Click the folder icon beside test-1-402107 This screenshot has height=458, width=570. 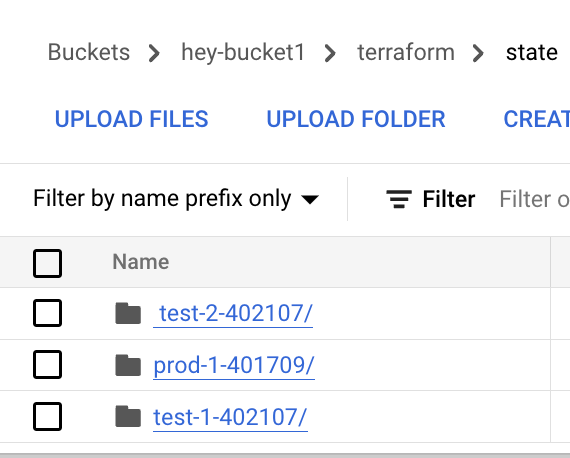tap(128, 416)
